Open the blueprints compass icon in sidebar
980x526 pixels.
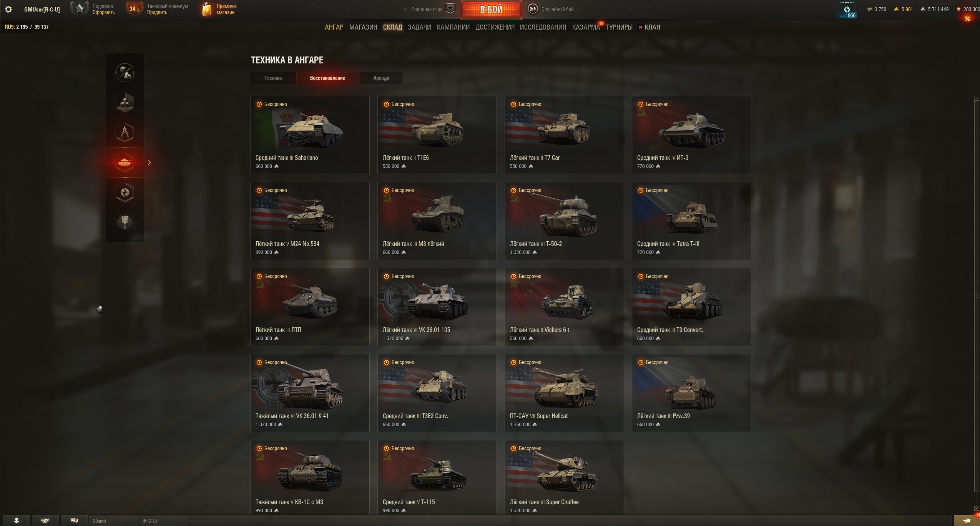point(125,133)
